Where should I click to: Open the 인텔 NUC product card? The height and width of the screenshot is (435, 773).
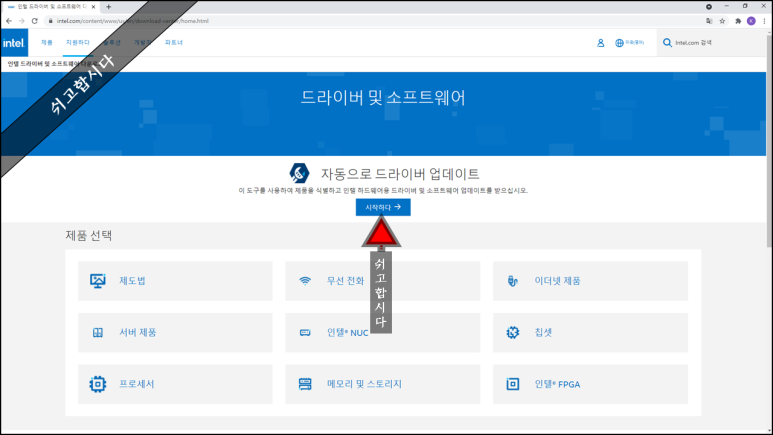(x=383, y=332)
